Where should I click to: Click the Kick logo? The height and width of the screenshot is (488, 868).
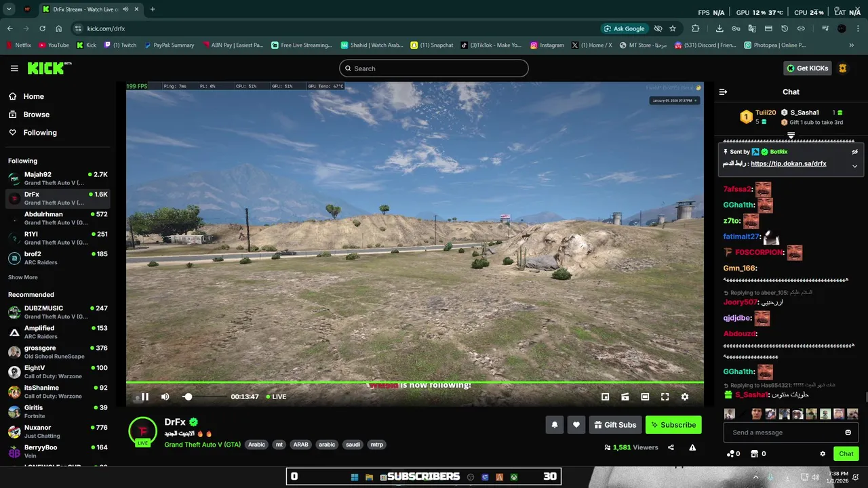pos(50,68)
